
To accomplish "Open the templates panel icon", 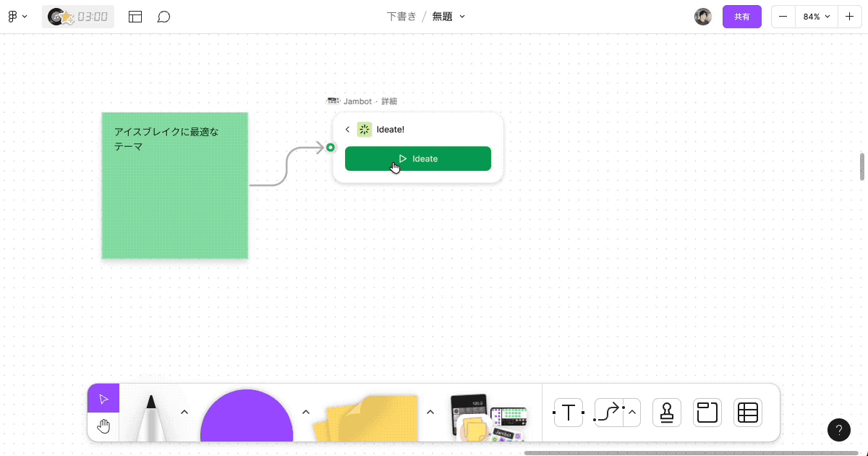I will point(135,16).
